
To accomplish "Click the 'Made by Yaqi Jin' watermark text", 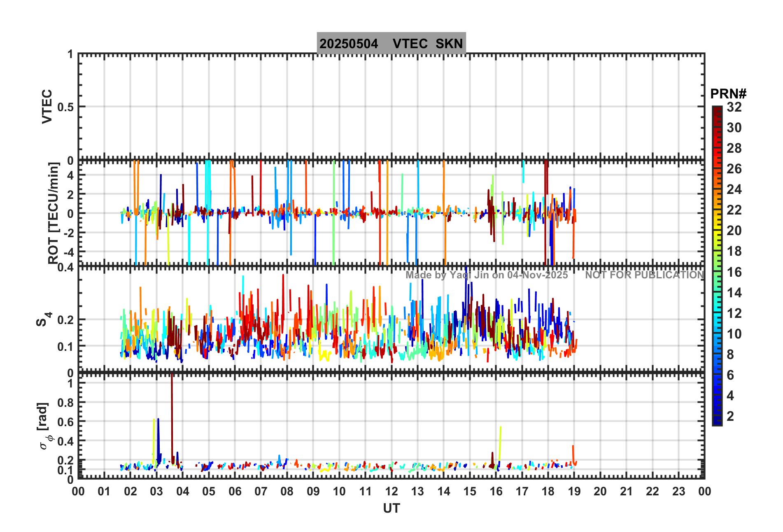I will [487, 275].
